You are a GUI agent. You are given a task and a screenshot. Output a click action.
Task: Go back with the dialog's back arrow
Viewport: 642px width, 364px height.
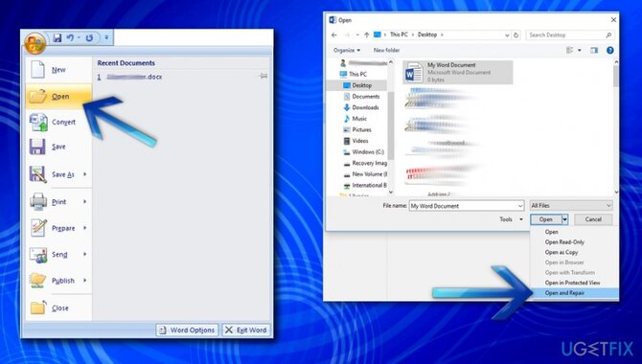tap(334, 34)
